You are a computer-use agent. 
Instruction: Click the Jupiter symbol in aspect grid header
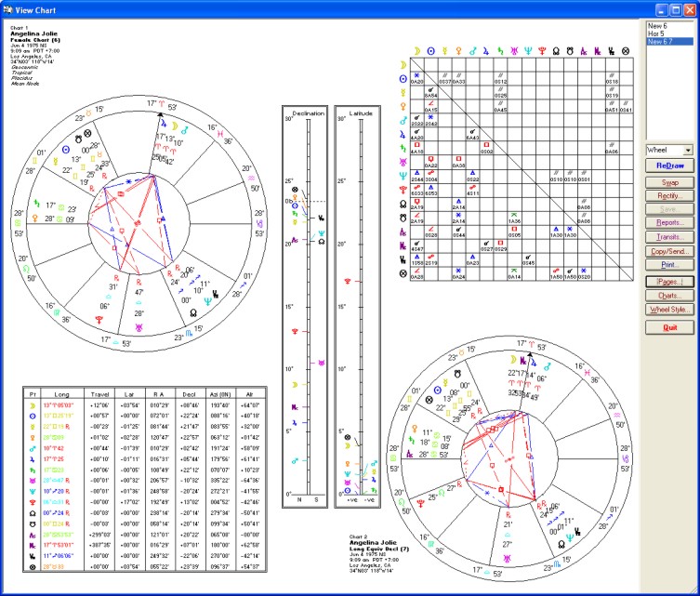[x=487, y=50]
